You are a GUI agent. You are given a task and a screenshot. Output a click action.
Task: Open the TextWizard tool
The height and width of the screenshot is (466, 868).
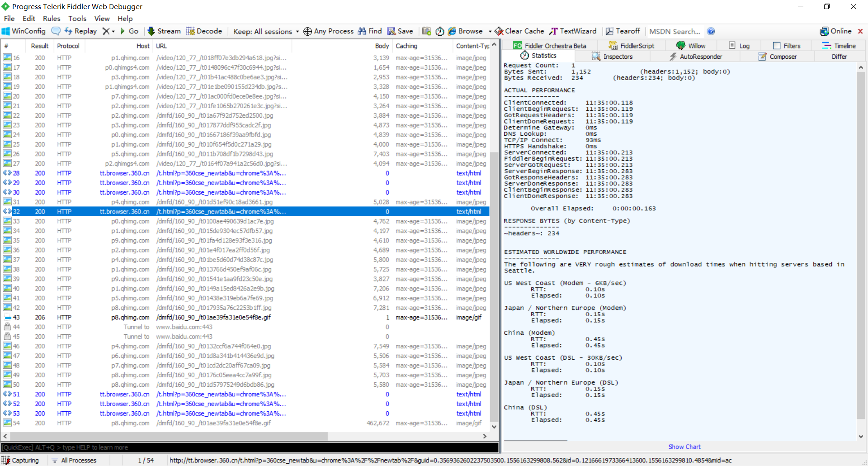click(573, 31)
